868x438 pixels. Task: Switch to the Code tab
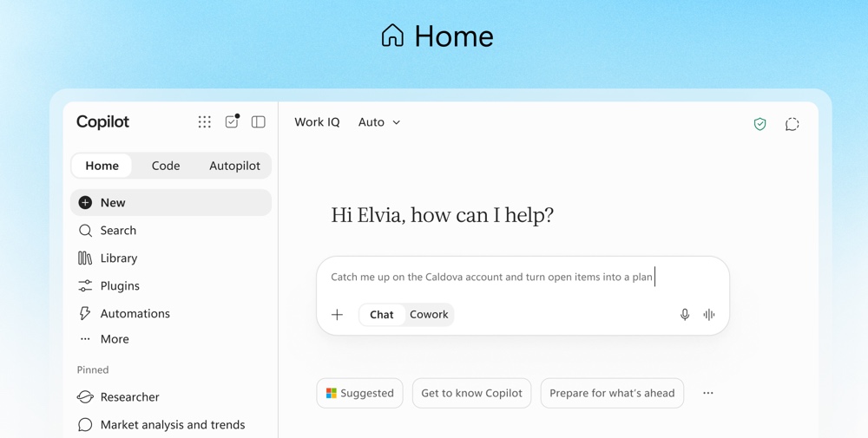pos(166,166)
